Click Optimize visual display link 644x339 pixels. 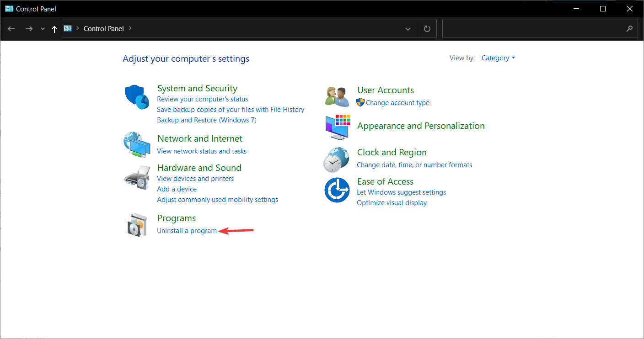tap(392, 203)
